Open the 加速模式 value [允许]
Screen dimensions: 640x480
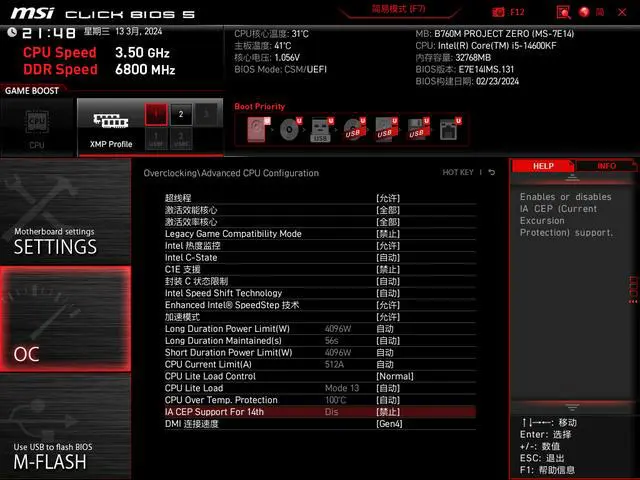pos(388,317)
